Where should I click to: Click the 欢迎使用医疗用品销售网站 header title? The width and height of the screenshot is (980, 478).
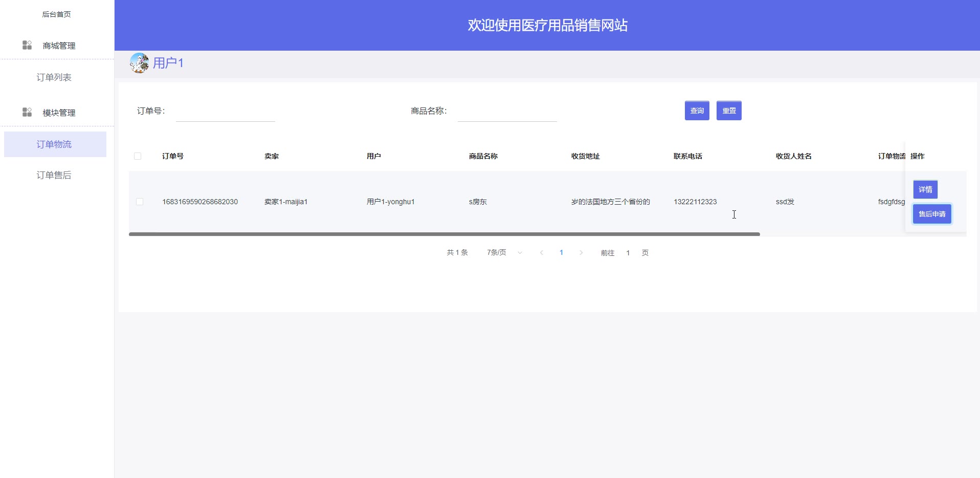tap(548, 25)
